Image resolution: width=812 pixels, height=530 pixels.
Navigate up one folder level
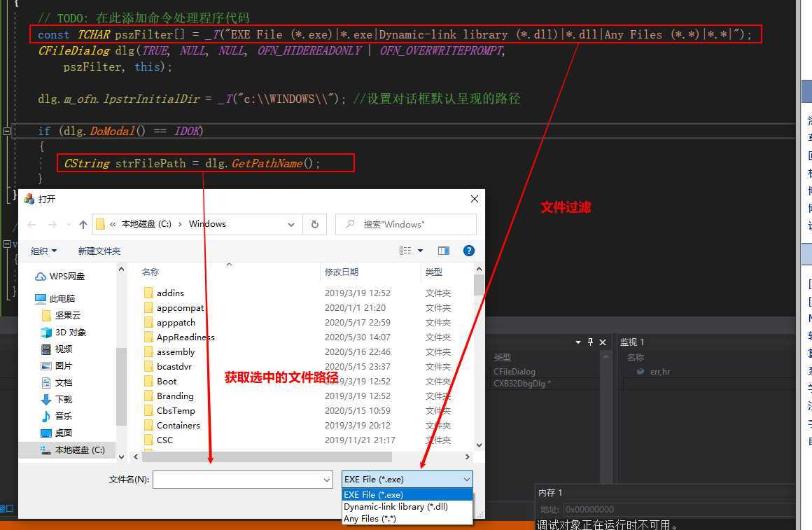[x=83, y=224]
